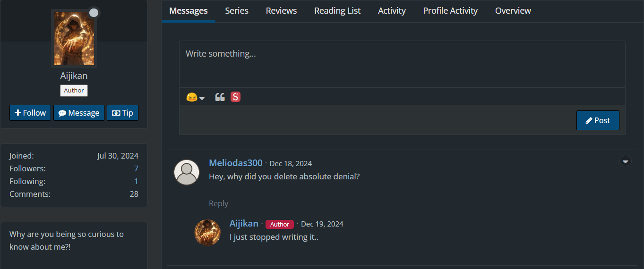
Task: Expand the Meliodas300 message options arrow
Action: point(625,161)
